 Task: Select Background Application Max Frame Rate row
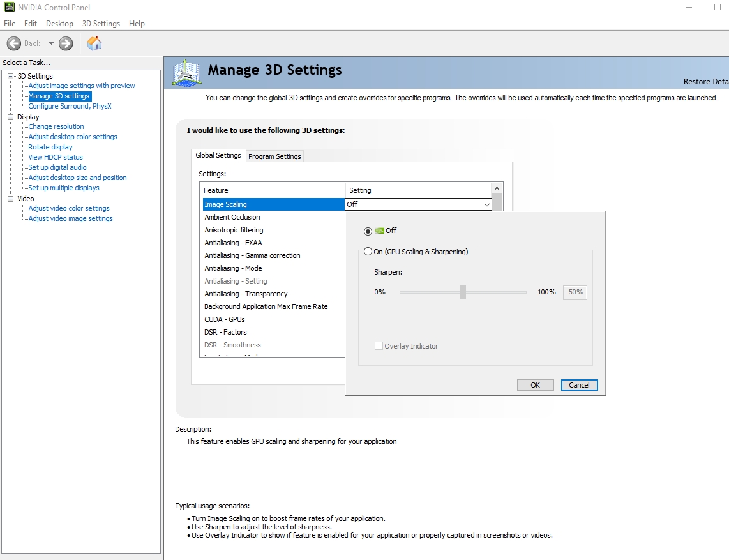tap(274, 306)
